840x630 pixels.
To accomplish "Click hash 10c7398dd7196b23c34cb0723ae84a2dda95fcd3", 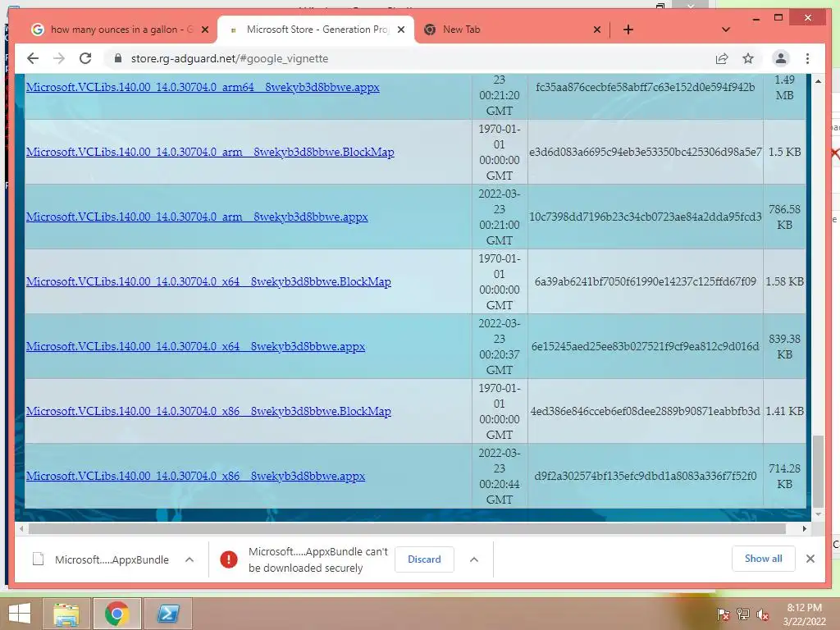I will [646, 217].
